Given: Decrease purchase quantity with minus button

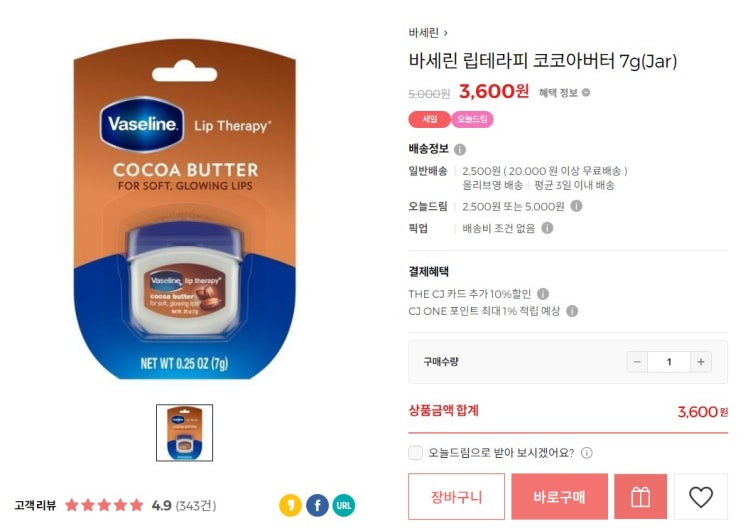Looking at the screenshot, I should coord(637,362).
